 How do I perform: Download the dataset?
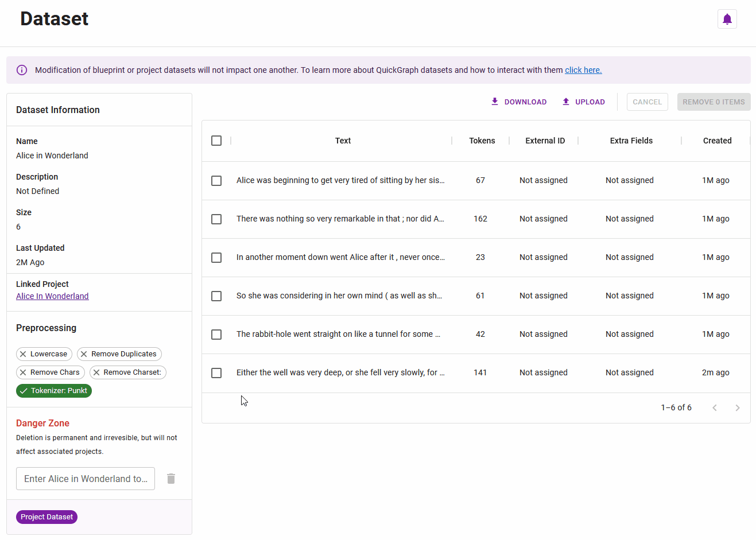click(x=518, y=102)
